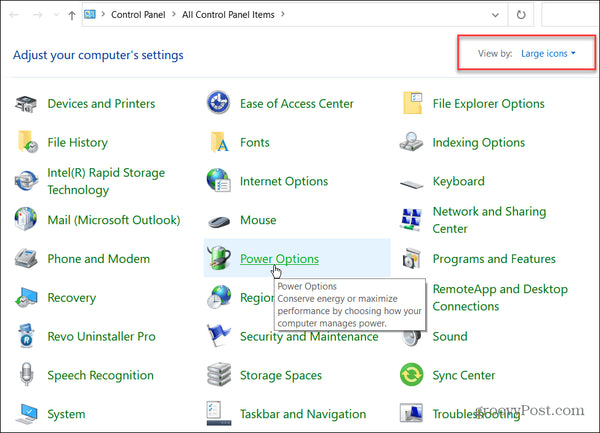Click the address bar Control Panel icon
Image resolution: width=600 pixels, height=433 pixels.
click(90, 15)
